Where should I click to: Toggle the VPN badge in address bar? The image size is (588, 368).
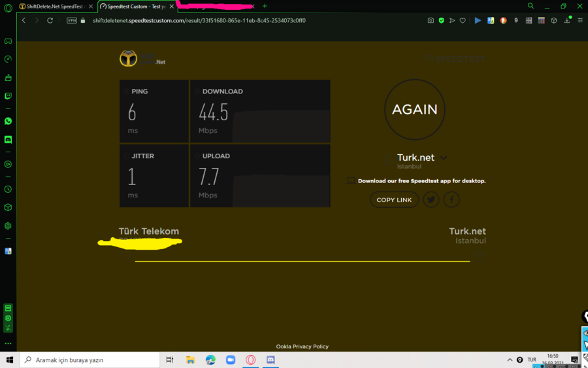pyautogui.click(x=72, y=21)
